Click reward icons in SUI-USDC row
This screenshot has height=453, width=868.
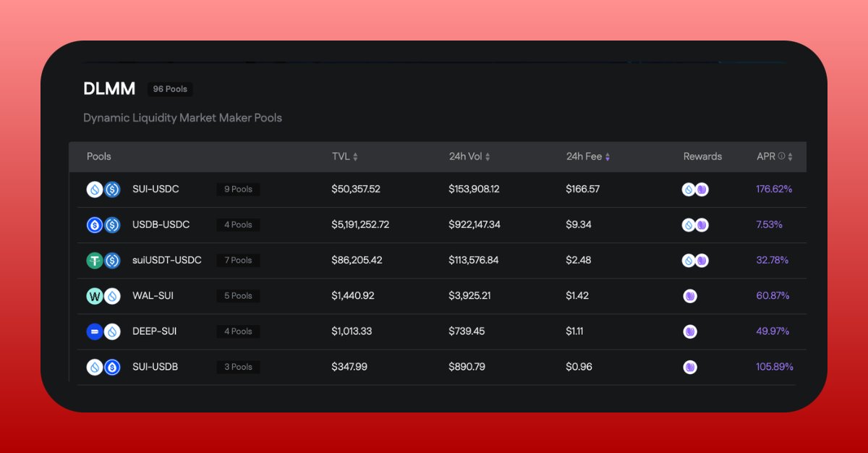695,190
